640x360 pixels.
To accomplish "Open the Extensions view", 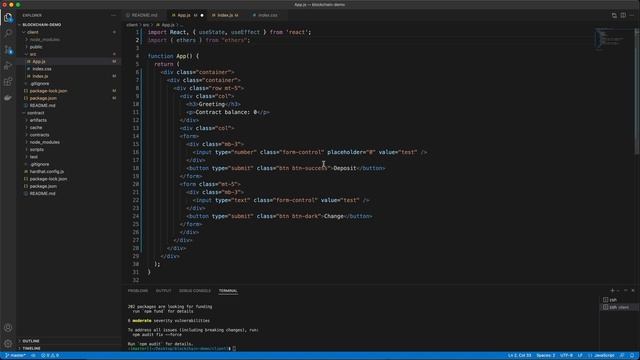I will click(8, 82).
